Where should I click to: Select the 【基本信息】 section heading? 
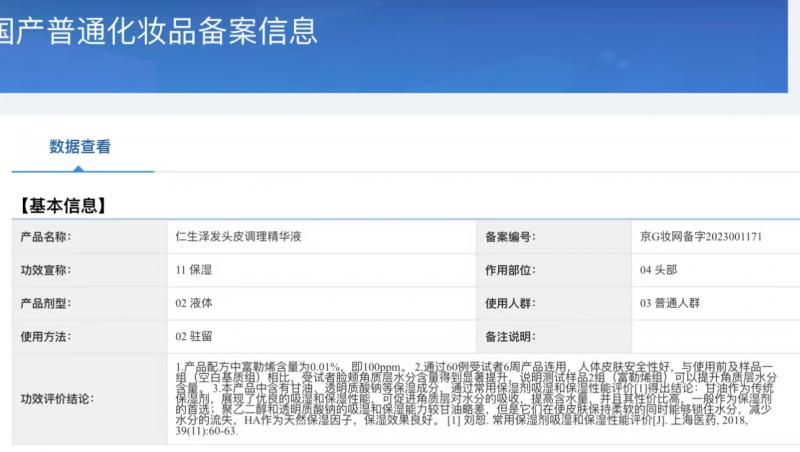point(63,206)
